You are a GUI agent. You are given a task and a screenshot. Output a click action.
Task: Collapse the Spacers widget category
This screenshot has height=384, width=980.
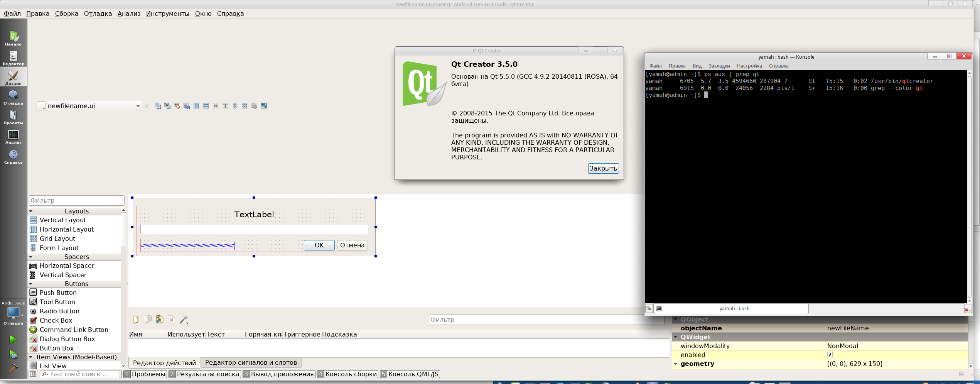[x=31, y=257]
